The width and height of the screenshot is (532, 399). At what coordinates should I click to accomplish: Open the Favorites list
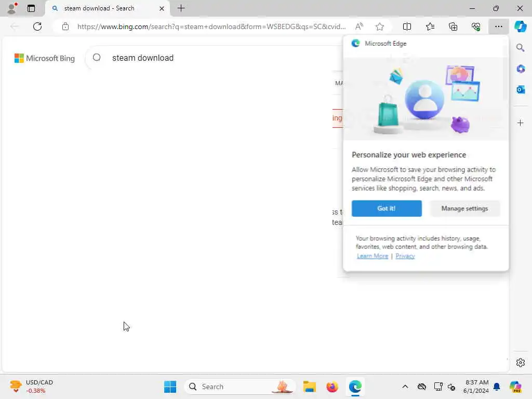click(430, 26)
